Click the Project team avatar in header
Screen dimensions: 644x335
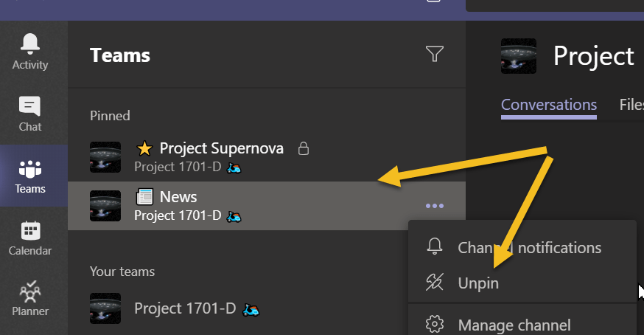[x=519, y=56]
